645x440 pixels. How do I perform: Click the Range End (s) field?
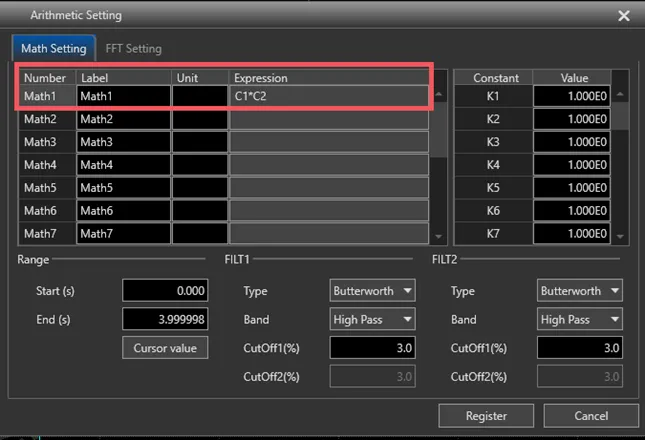coord(165,319)
